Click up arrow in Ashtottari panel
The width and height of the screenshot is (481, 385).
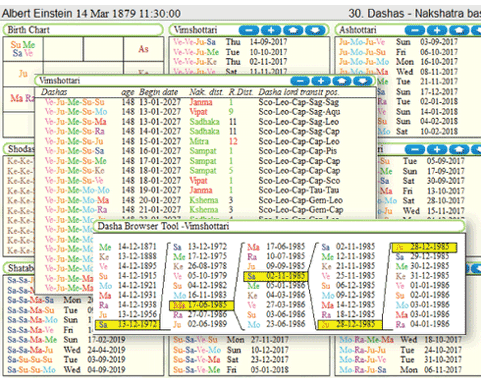click(459, 30)
